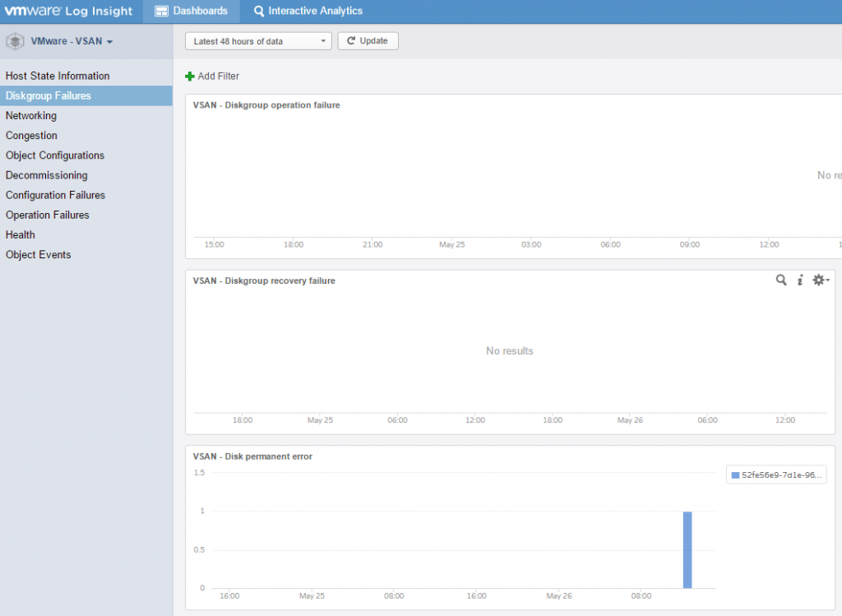Open the Latest 48 hours time range dropdown
Viewport: 842px width, 616px height.
tap(258, 41)
